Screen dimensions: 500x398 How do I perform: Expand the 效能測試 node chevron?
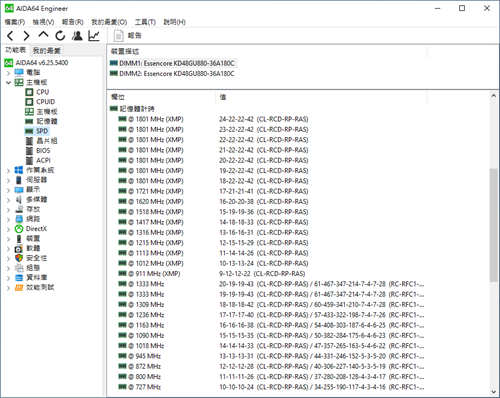click(9, 288)
